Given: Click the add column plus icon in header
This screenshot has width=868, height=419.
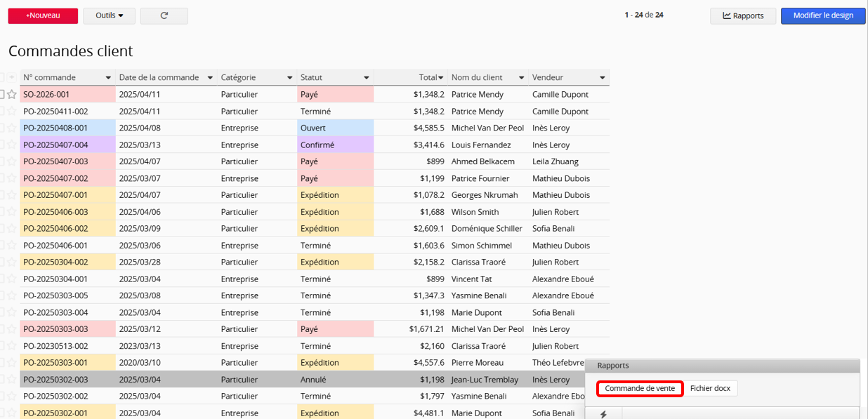Looking at the screenshot, I should click(x=11, y=77).
